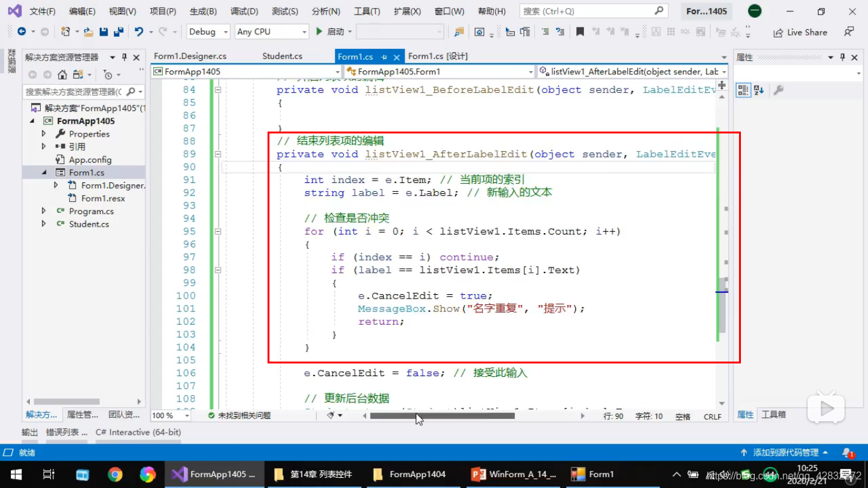Switch to the 工具箱 tab
The height and width of the screenshot is (488, 868).
[773, 414]
